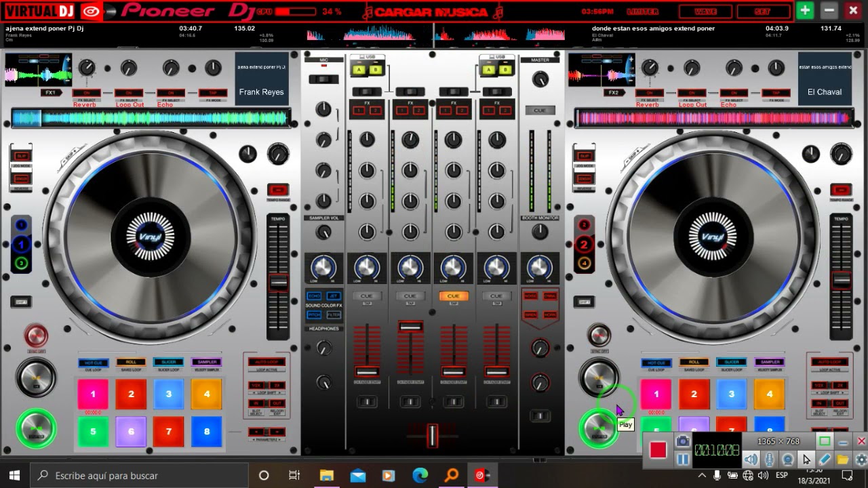Image resolution: width=868 pixels, height=488 pixels.
Task: Toggle the left deck Reverb effect ON button
Action: coord(86,93)
